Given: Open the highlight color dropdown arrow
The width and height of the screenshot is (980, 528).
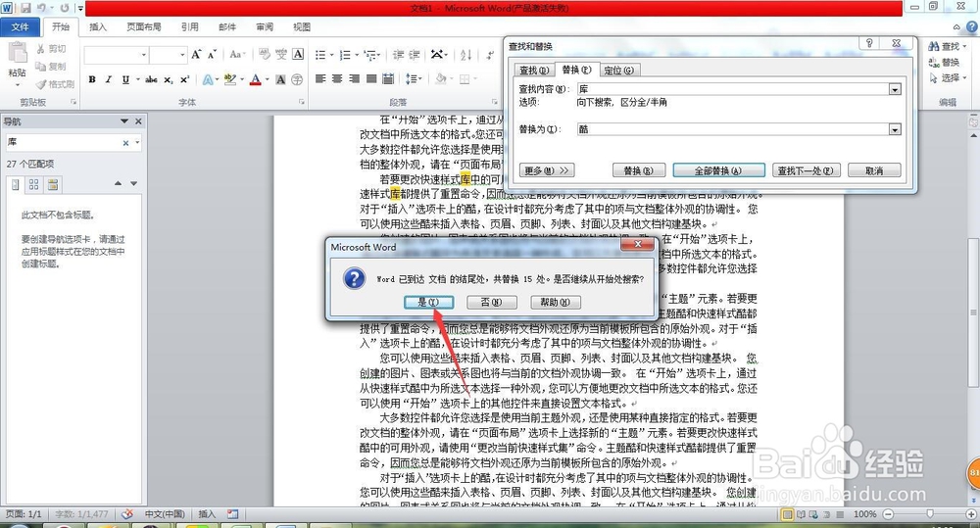Looking at the screenshot, I should coord(241,79).
